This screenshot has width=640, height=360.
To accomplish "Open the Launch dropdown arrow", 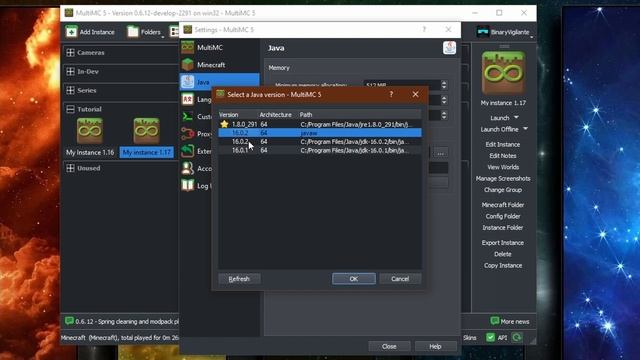I will 516,118.
